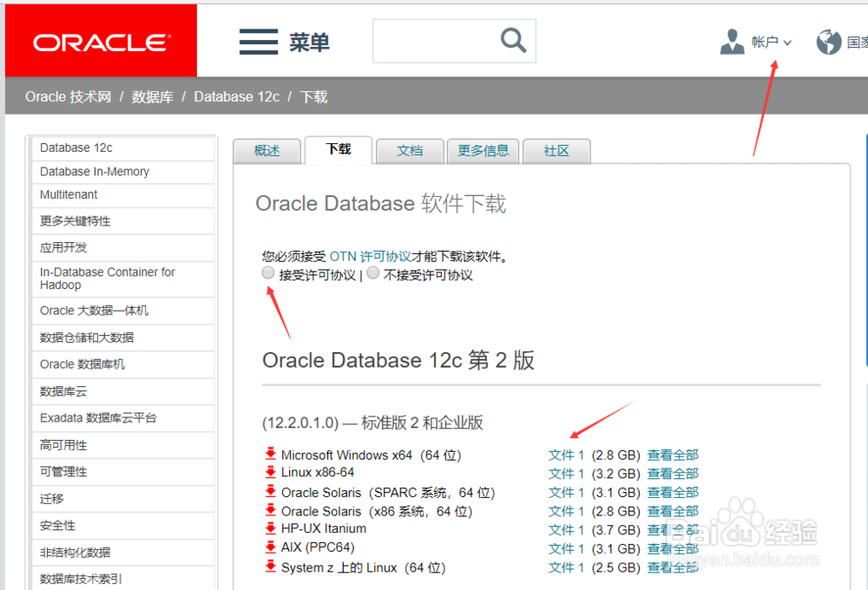Click the search magnifying glass icon
This screenshot has width=868, height=590.
[x=512, y=40]
